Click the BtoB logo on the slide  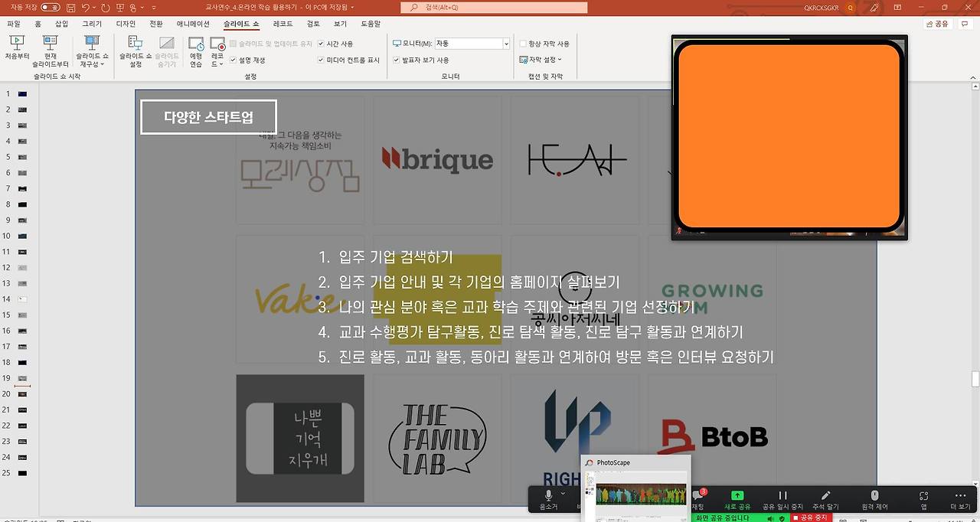click(713, 438)
